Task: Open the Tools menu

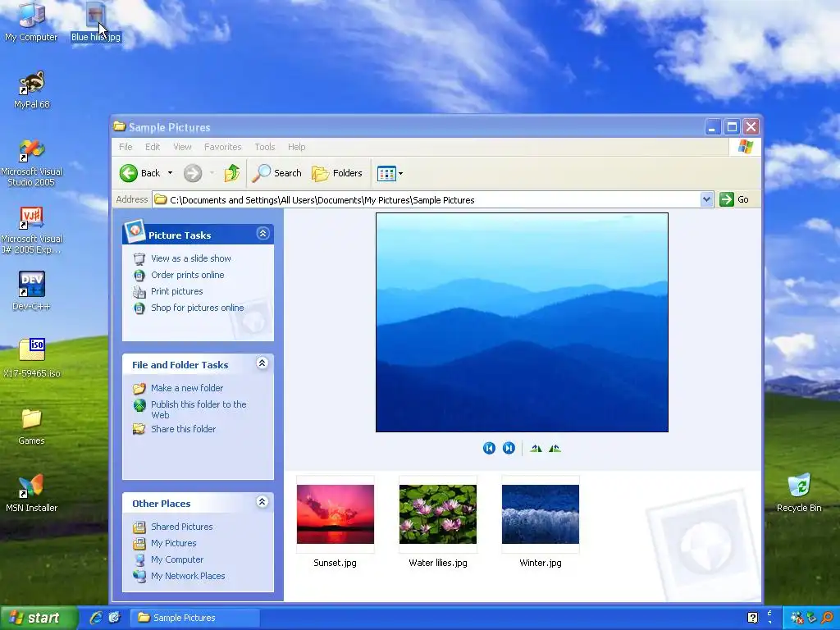Action: [x=265, y=147]
